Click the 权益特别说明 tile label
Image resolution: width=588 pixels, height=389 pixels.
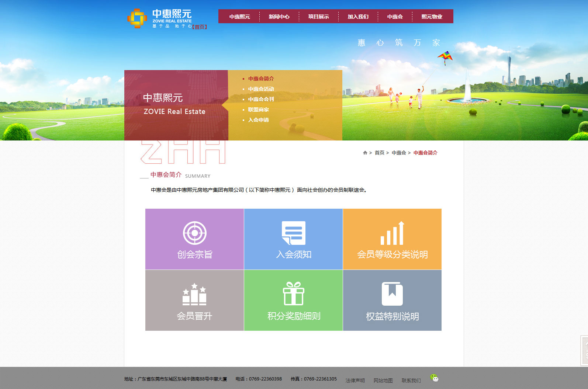392,316
